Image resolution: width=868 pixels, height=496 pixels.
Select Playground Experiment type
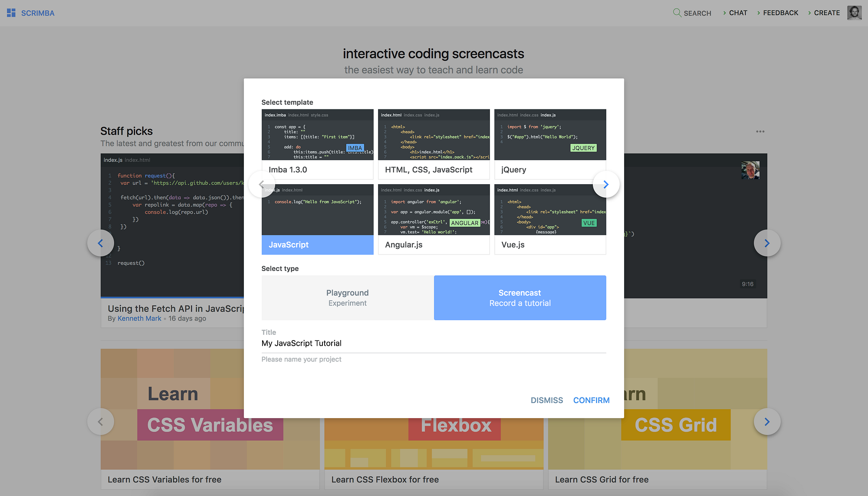[x=347, y=298]
